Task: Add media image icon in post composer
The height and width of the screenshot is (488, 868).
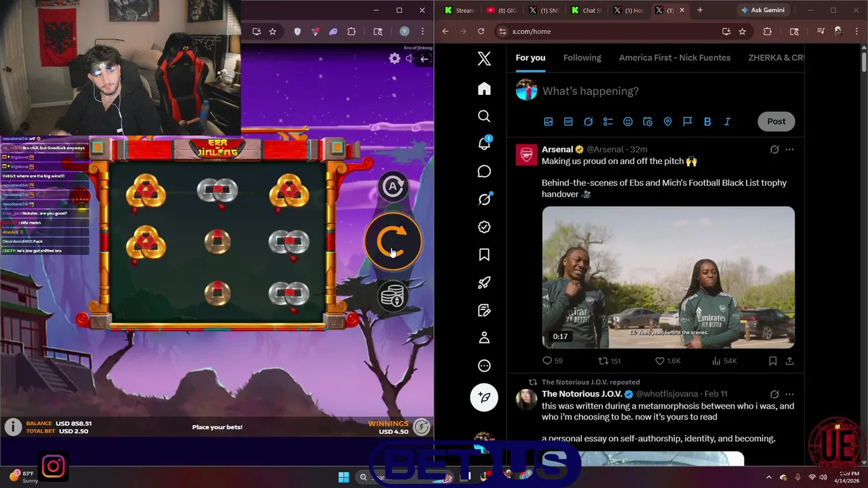Action: (548, 121)
